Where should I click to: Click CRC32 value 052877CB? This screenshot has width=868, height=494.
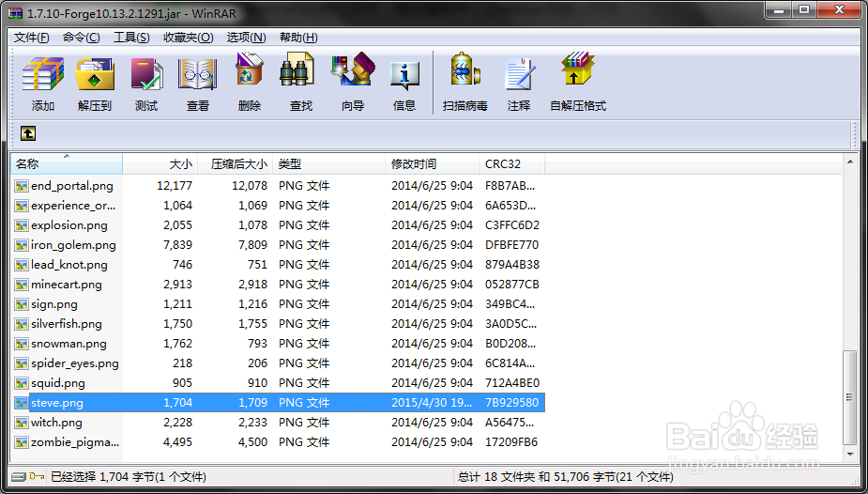point(512,285)
